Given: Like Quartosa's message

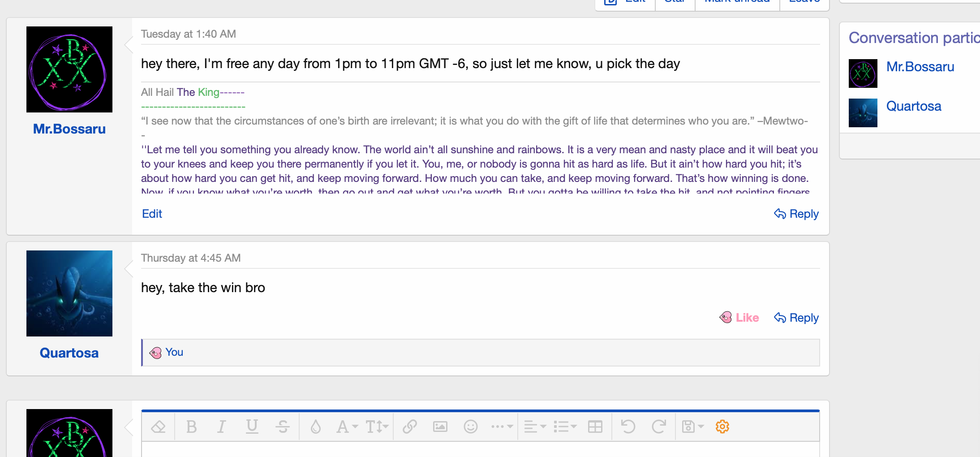Looking at the screenshot, I should pos(739,318).
